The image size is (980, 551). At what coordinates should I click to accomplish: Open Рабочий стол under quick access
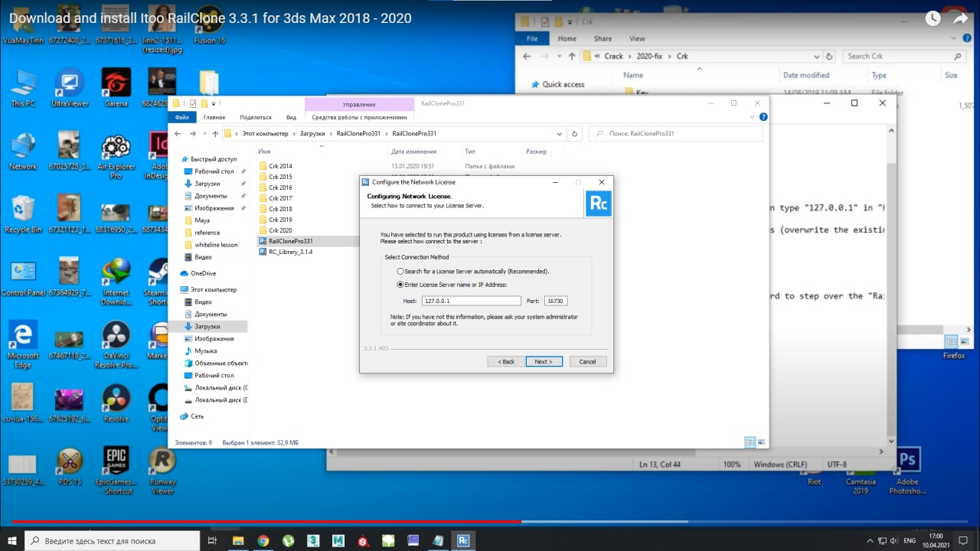click(214, 171)
